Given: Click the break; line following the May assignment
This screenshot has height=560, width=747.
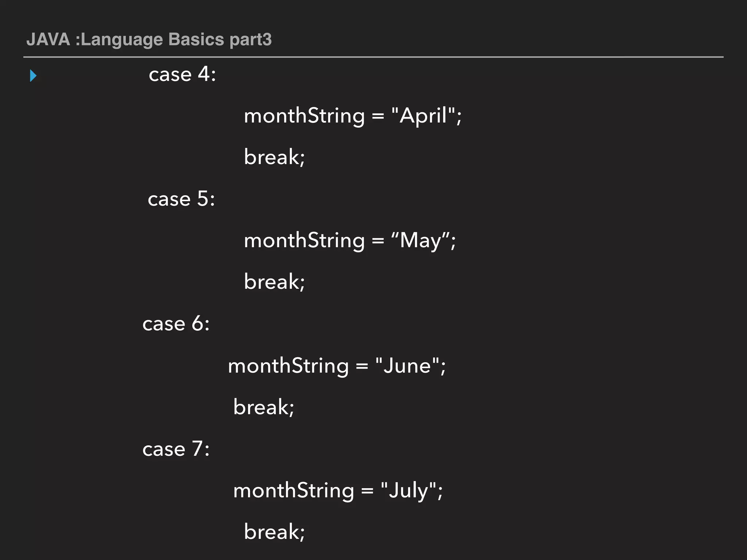Looking at the screenshot, I should 274,282.
